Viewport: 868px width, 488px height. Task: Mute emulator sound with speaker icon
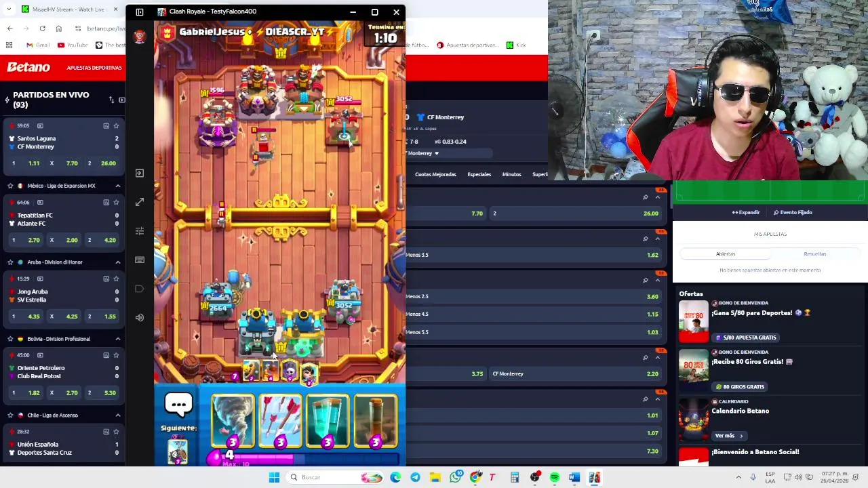pos(140,317)
